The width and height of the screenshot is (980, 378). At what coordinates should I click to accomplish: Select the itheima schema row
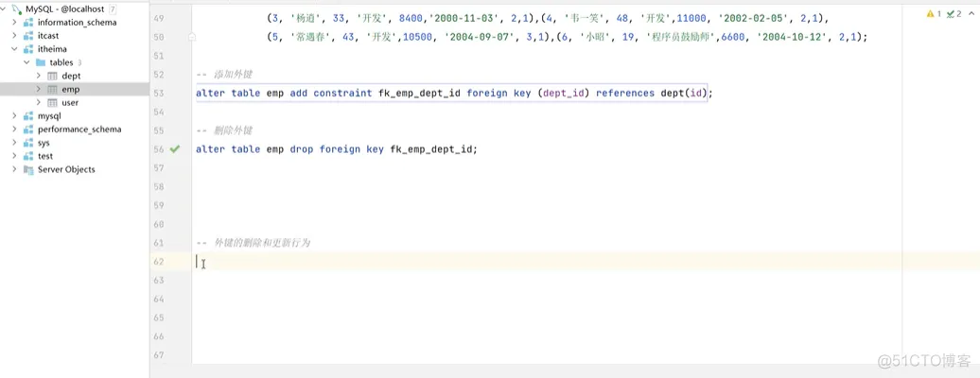pyautogui.click(x=75, y=49)
